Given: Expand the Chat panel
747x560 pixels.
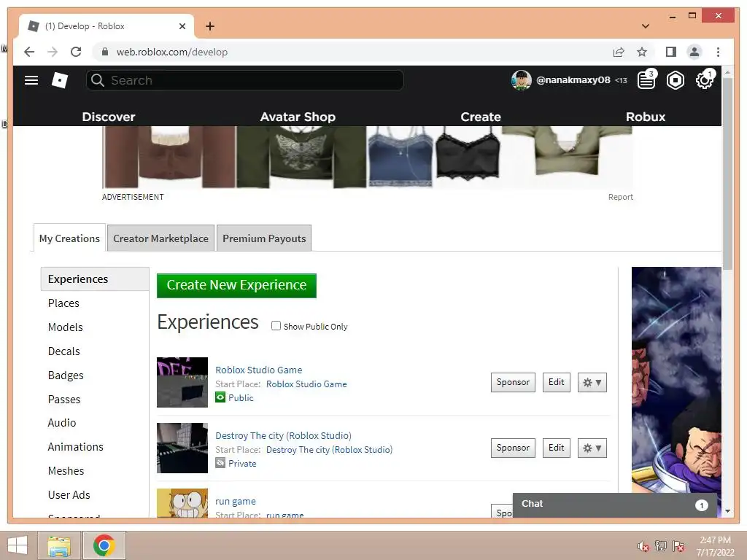Looking at the screenshot, I should pyautogui.click(x=614, y=505).
